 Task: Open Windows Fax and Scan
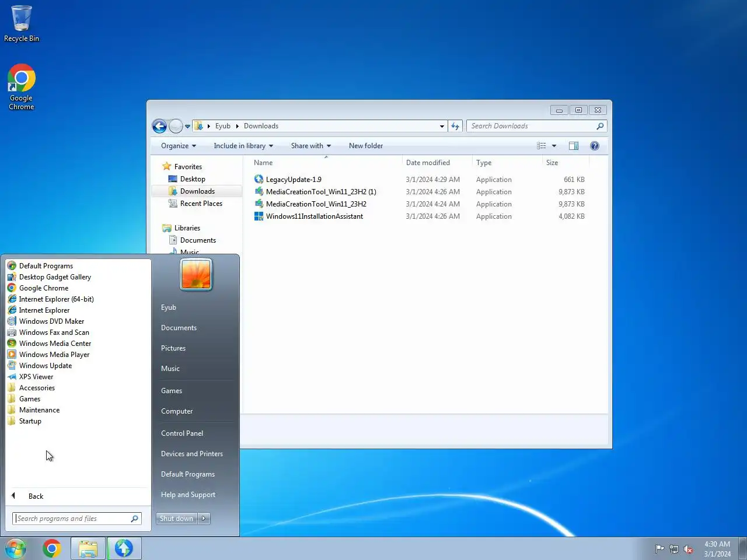click(54, 332)
